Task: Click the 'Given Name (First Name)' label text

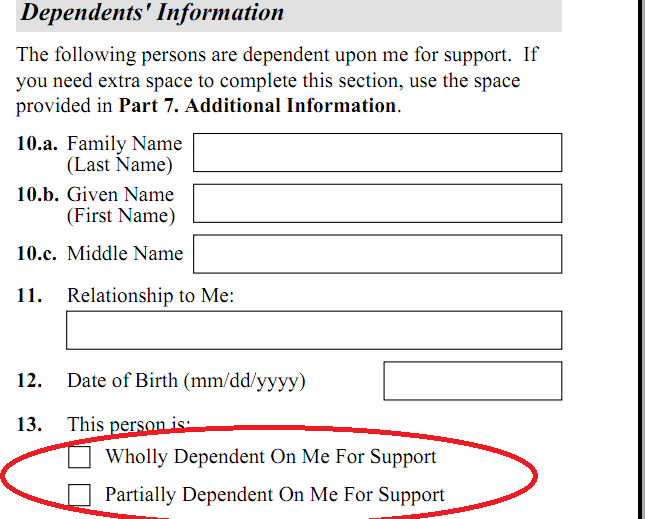Action: [120, 204]
